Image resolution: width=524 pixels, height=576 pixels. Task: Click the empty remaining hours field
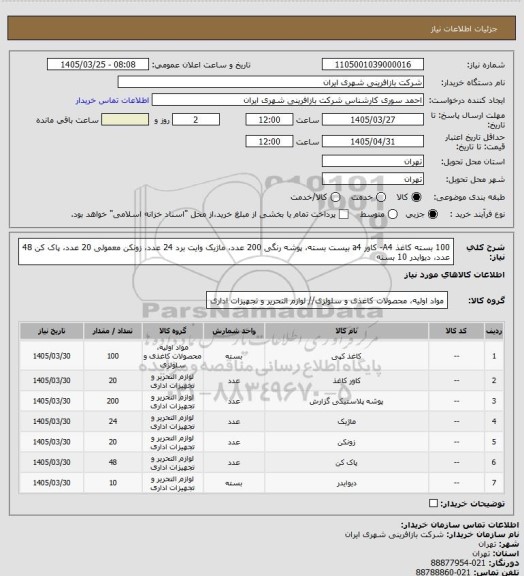point(125,120)
